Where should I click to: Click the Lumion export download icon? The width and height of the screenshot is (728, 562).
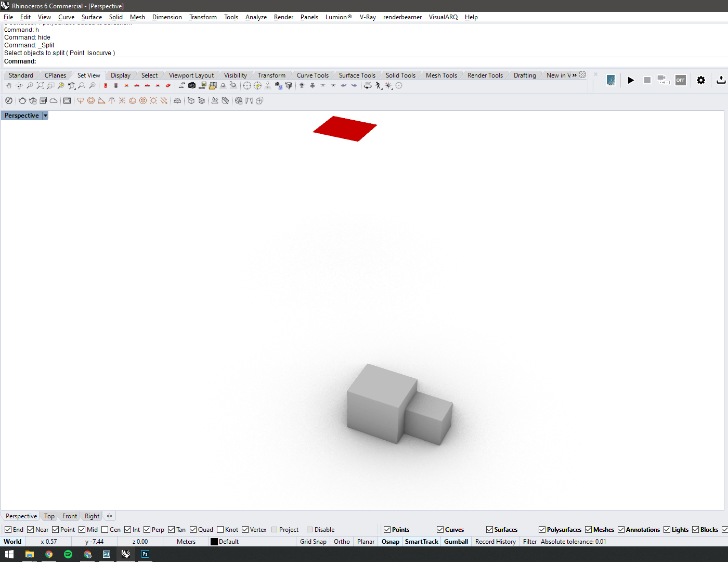coord(721,80)
